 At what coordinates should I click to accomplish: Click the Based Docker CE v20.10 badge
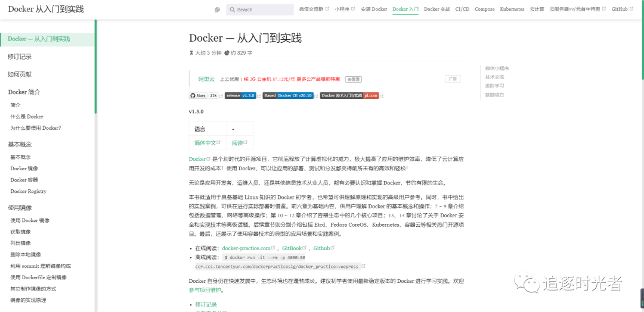coord(288,95)
